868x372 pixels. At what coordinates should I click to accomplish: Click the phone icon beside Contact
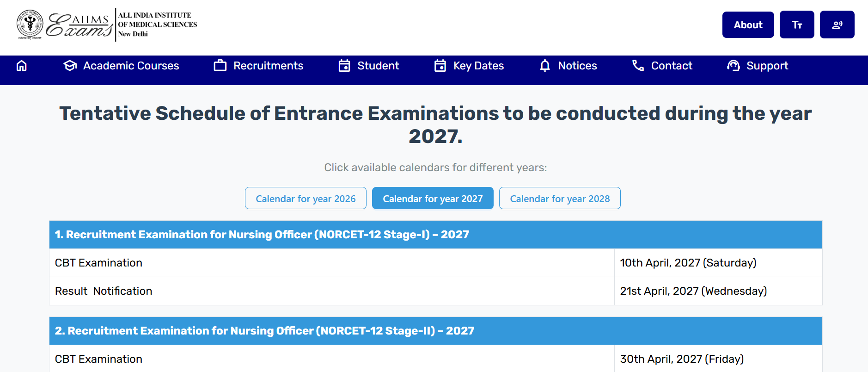[x=638, y=66]
